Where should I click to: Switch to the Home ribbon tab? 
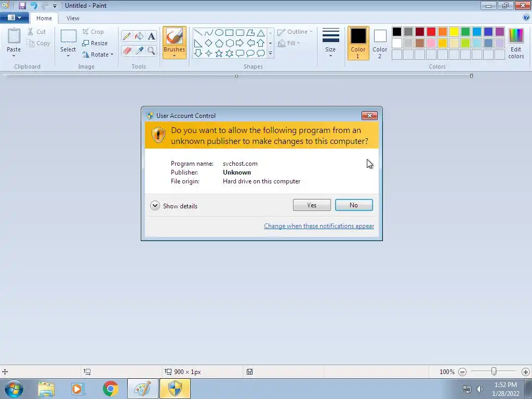pyautogui.click(x=44, y=18)
